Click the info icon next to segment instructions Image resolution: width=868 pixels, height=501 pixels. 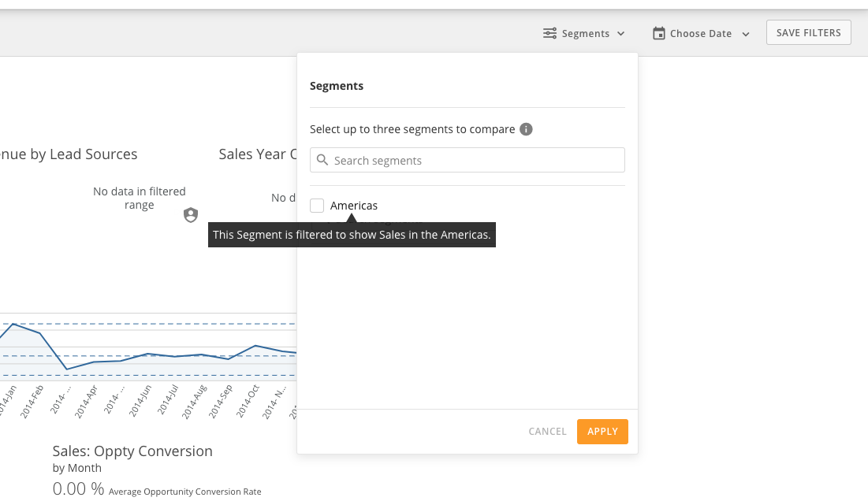pos(526,129)
